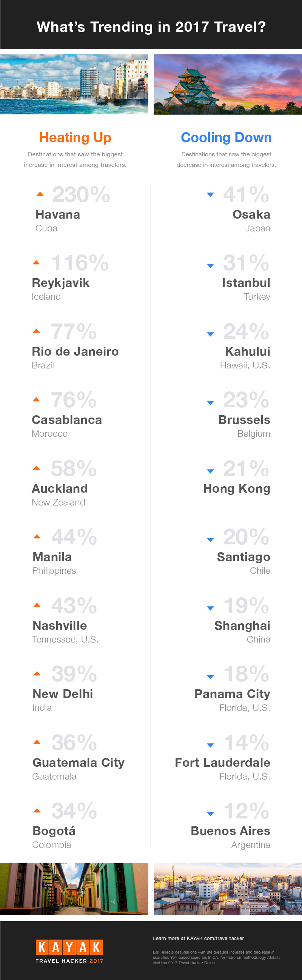Image resolution: width=302 pixels, height=980 pixels.
Task: Select the Reykjavik destination name
Action: click(x=61, y=284)
